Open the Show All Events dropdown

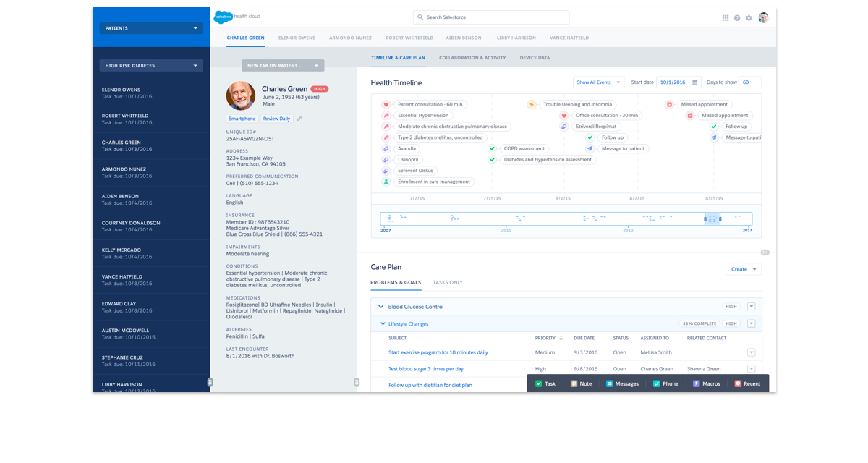point(598,82)
